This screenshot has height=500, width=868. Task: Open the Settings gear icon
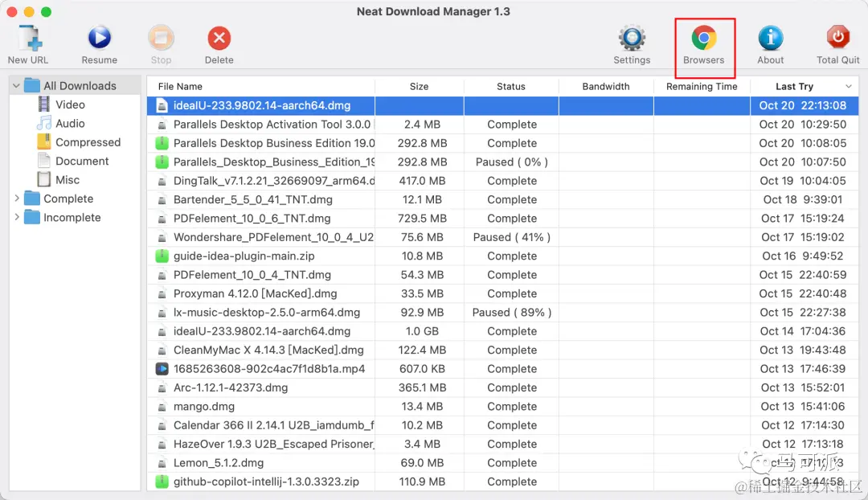click(632, 39)
